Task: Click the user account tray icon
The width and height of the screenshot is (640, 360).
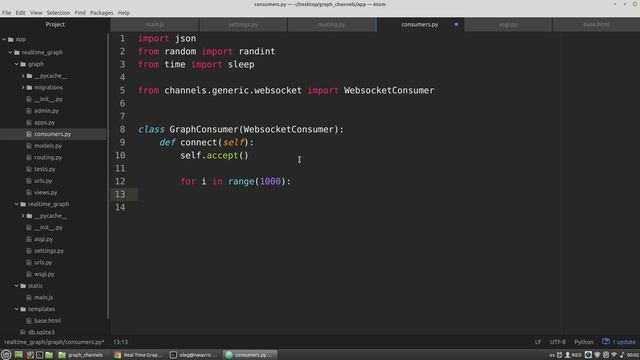Action: click(567, 355)
